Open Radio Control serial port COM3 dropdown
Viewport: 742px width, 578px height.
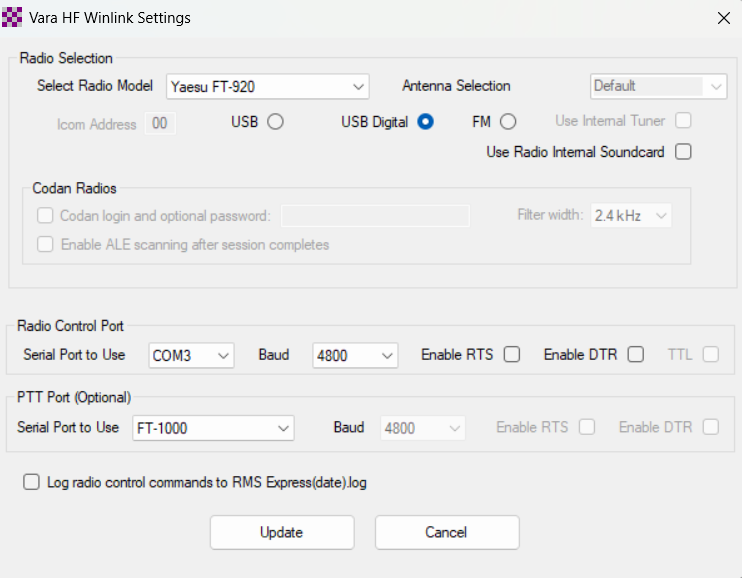click(x=191, y=355)
